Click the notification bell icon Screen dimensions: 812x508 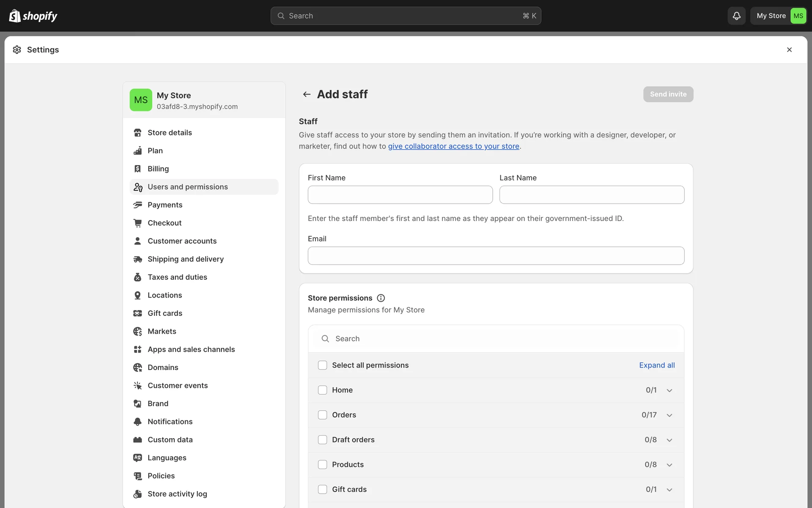pos(736,16)
